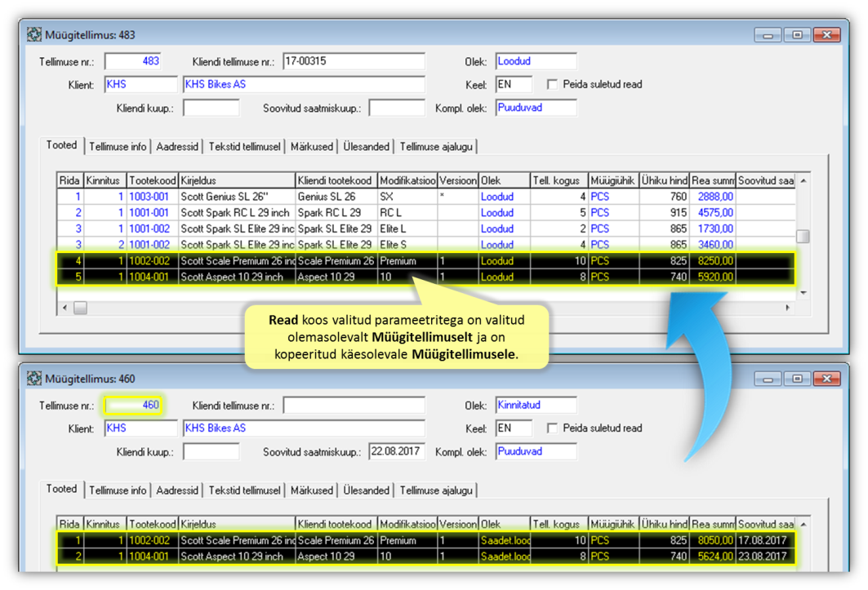Screen dimensions: 868x590
Task: Click the Klient code field in order 483
Action: (x=140, y=85)
